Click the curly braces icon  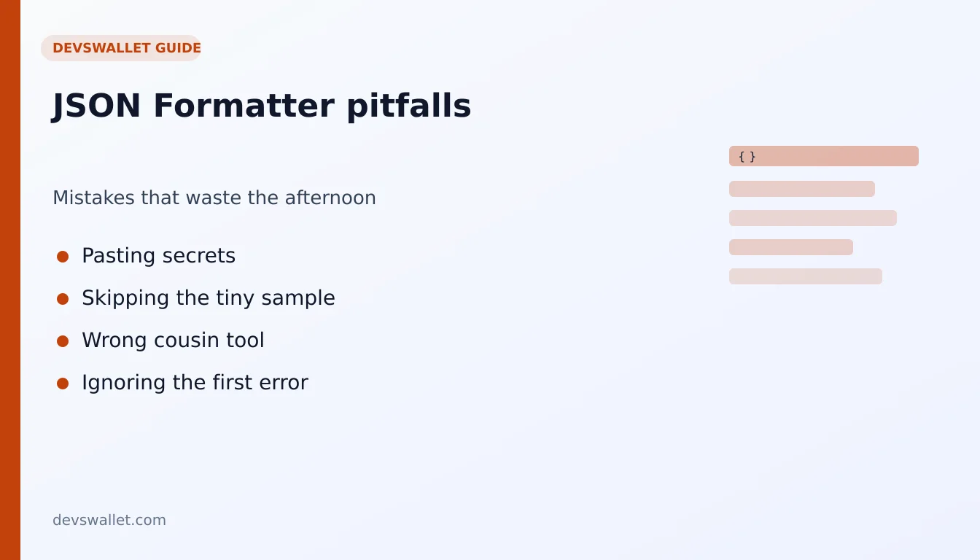(747, 156)
